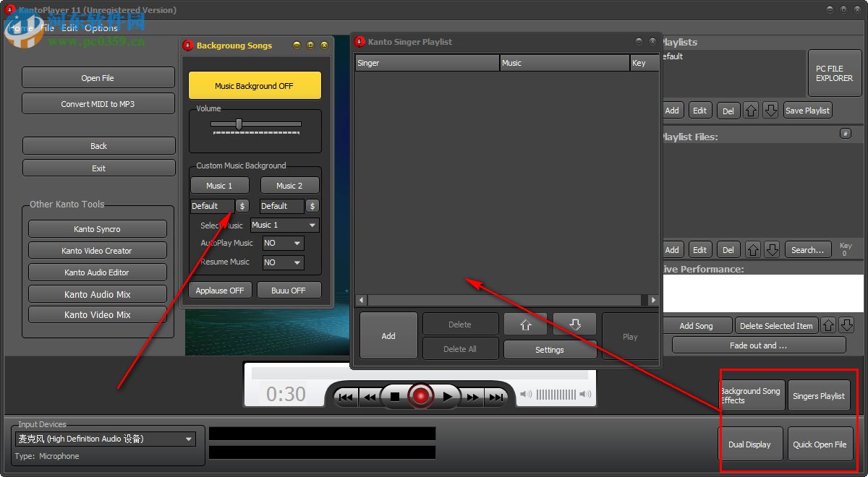The height and width of the screenshot is (477, 868).
Task: Click the $ button beside Music 2 Default
Action: point(312,206)
